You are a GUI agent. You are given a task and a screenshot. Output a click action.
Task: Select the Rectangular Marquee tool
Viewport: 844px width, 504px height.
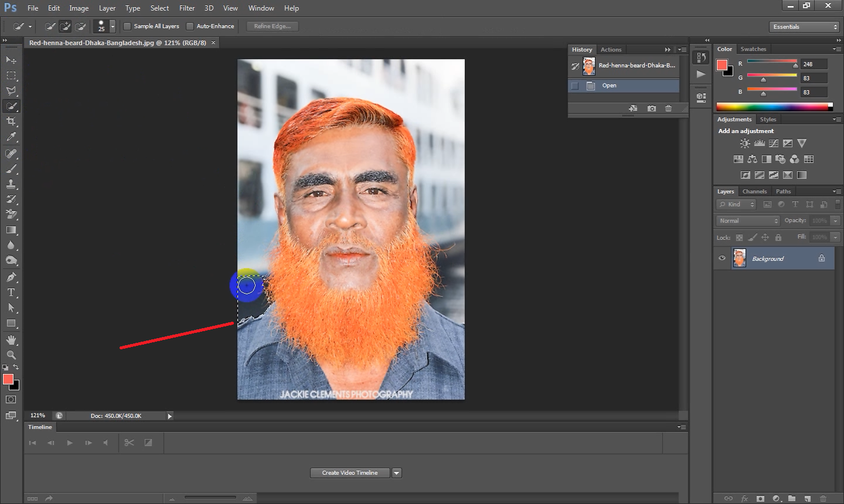(x=11, y=76)
